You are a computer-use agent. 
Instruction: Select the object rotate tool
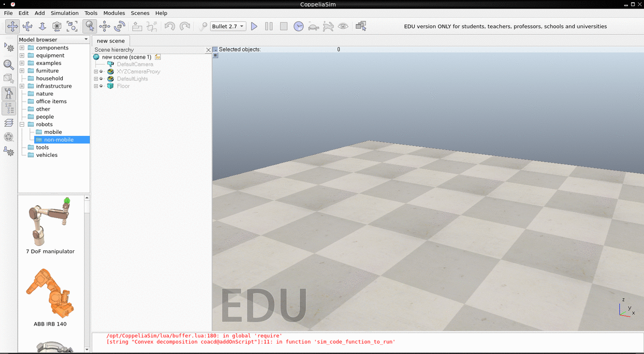pyautogui.click(x=120, y=26)
